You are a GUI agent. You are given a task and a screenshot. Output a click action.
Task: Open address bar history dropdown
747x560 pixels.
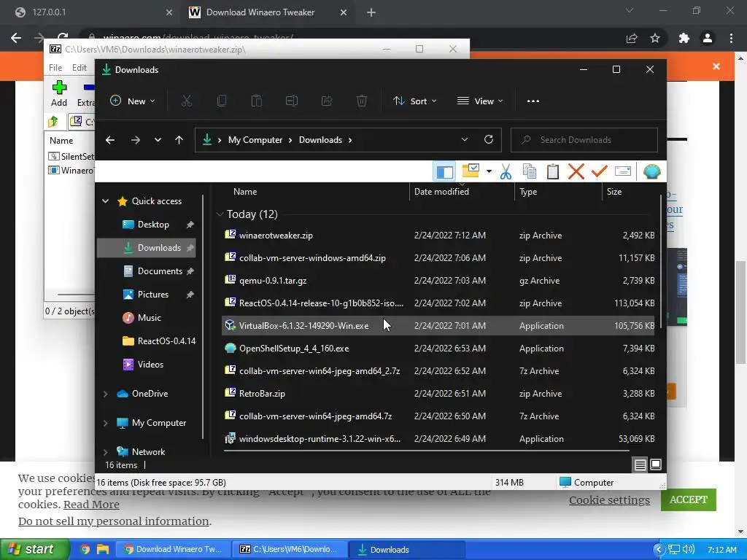pyautogui.click(x=465, y=139)
